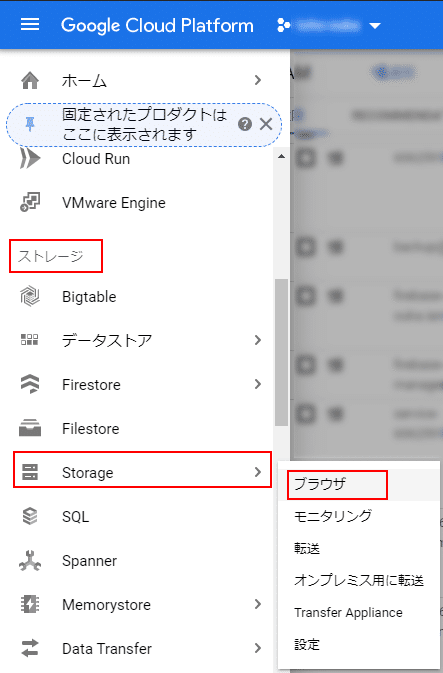Viewport: 443px width, 673px height.
Task: Click the Storage bucket icon
Action: click(30, 472)
